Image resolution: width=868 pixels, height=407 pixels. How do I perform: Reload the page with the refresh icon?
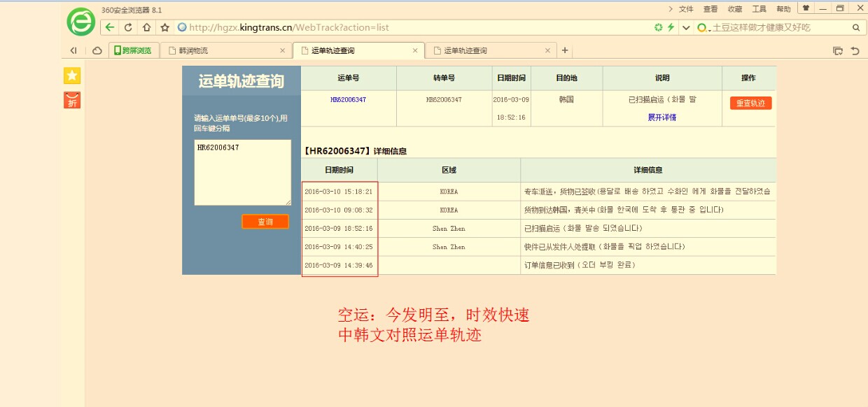point(128,27)
